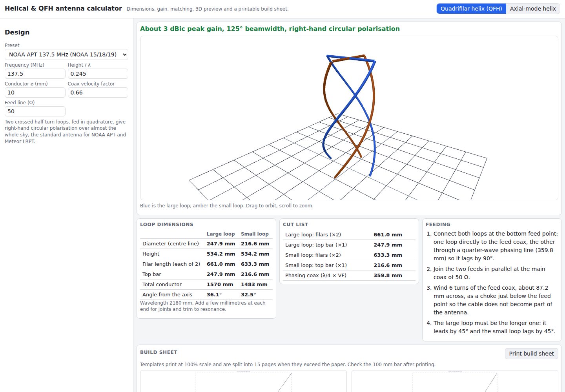Click the Feed line (Ω) input

(x=35, y=111)
